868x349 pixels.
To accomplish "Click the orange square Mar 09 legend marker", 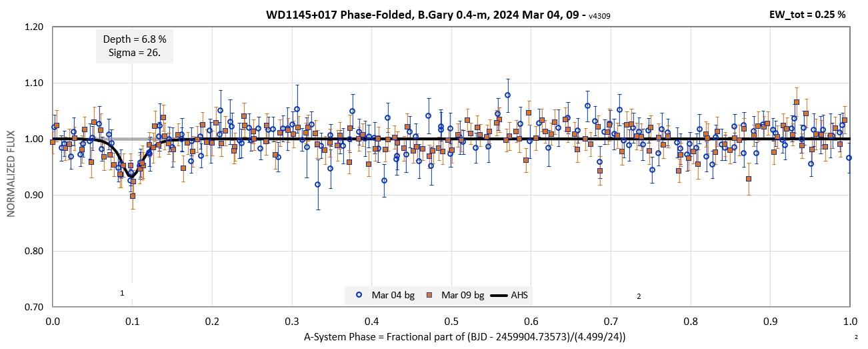I will (x=429, y=295).
